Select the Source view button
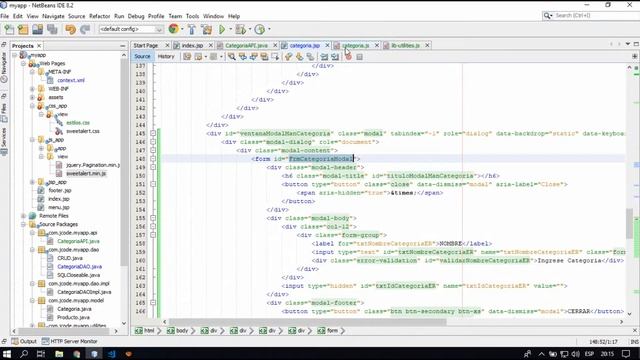The width and height of the screenshot is (640, 360). (142, 57)
